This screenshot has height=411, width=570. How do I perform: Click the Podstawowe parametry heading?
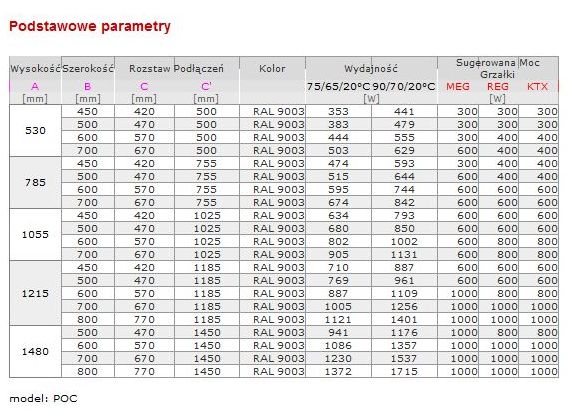pyautogui.click(x=90, y=27)
